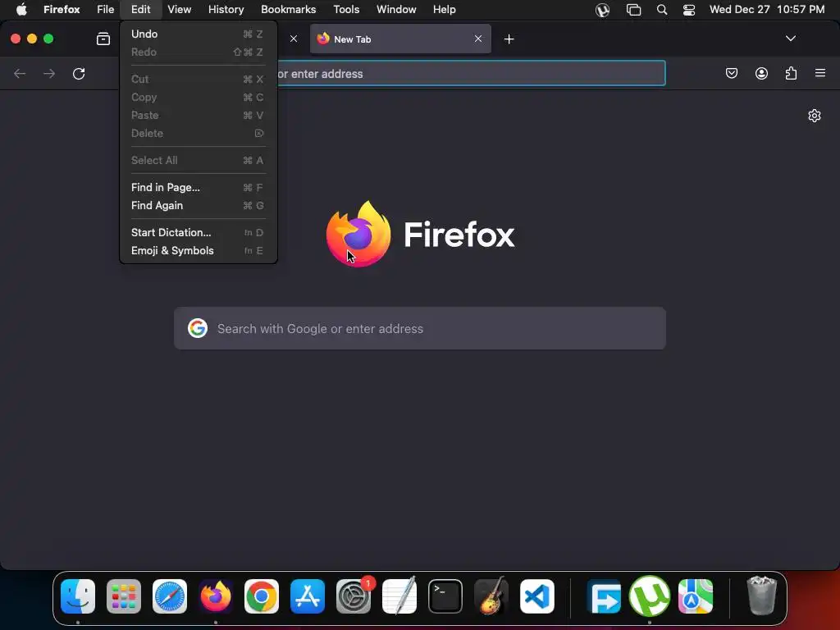Click the Google logo in search box
The height and width of the screenshot is (630, 840).
(x=198, y=328)
